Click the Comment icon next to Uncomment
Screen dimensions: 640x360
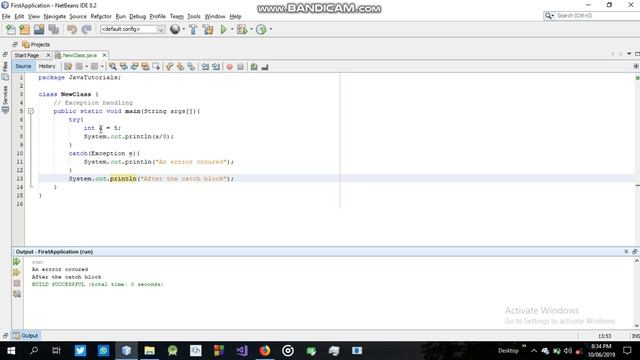[254, 67]
